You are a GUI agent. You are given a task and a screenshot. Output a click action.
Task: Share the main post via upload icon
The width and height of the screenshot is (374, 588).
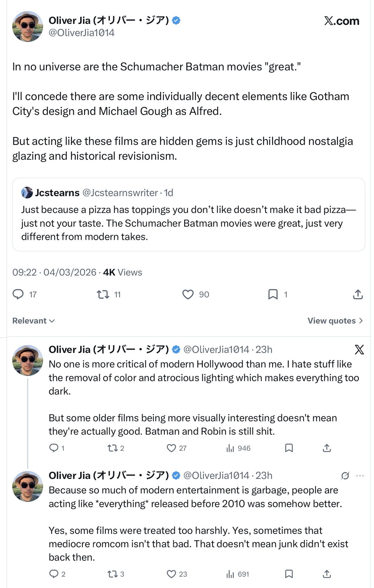tap(358, 294)
